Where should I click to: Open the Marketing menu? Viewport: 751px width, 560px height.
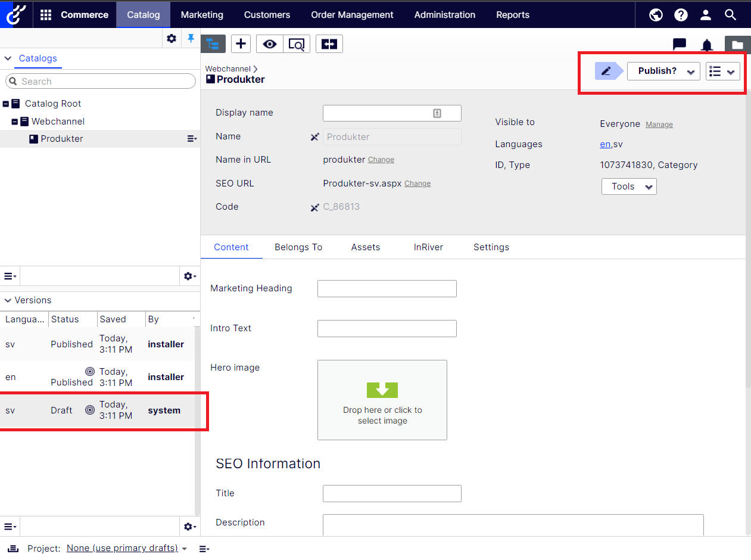tap(202, 15)
